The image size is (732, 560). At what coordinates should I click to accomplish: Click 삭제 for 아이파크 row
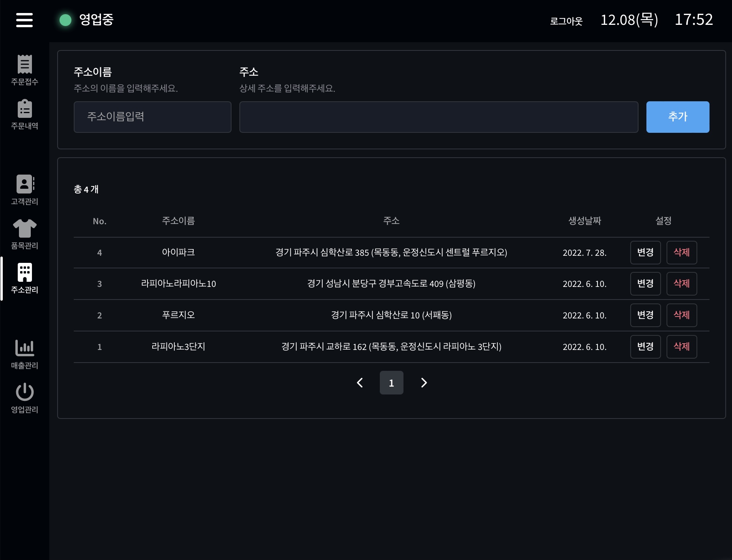[682, 253]
